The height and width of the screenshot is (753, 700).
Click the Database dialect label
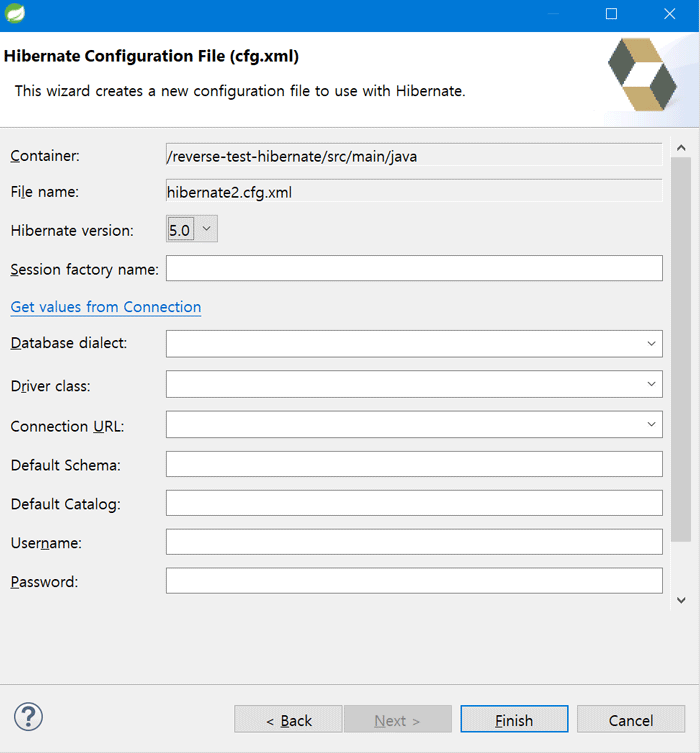[x=69, y=343]
